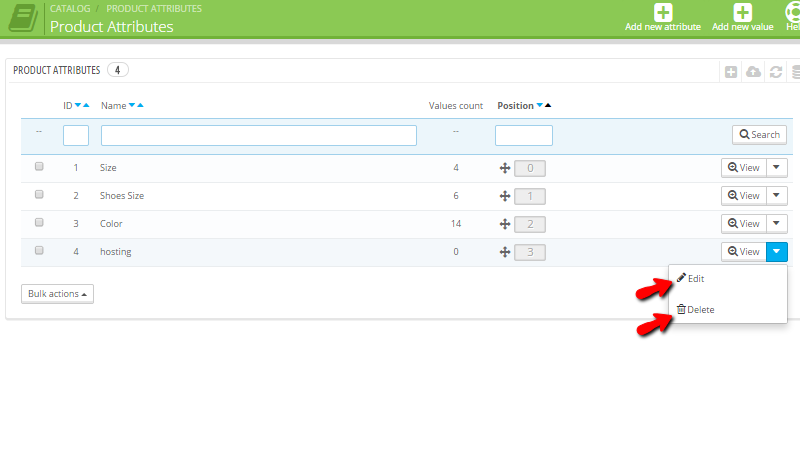This screenshot has width=800, height=450.
Task: Sort Position column descending arrow
Action: tap(539, 105)
